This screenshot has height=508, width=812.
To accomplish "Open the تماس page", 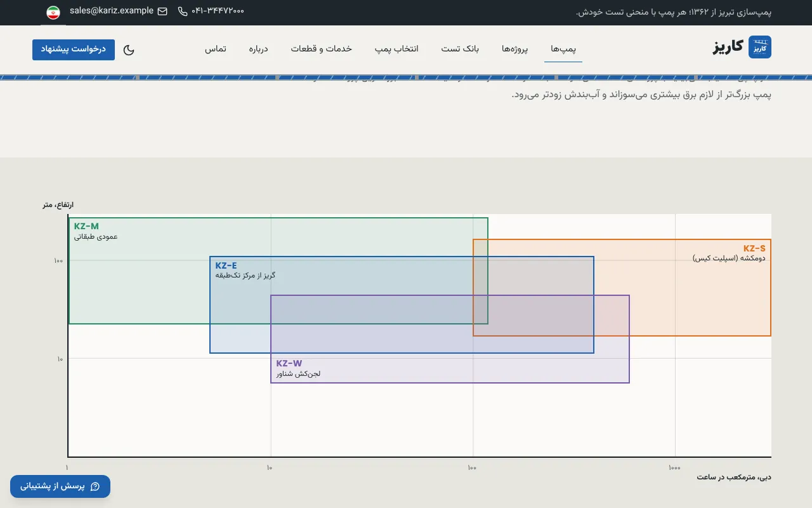I will point(215,49).
